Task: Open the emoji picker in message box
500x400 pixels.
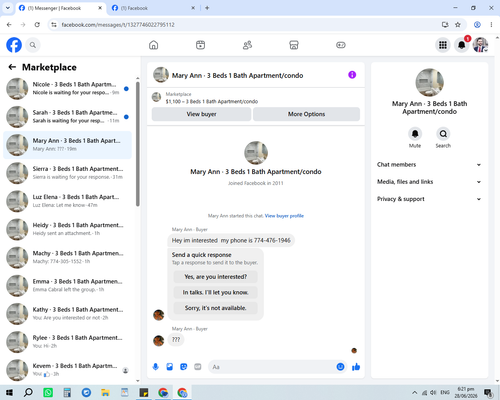Action: tap(340, 367)
